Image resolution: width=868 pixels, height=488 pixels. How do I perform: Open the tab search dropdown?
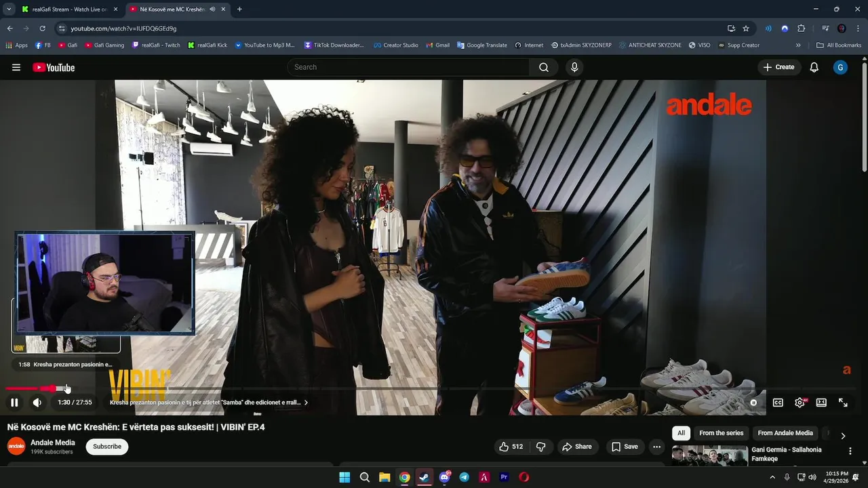(8, 9)
